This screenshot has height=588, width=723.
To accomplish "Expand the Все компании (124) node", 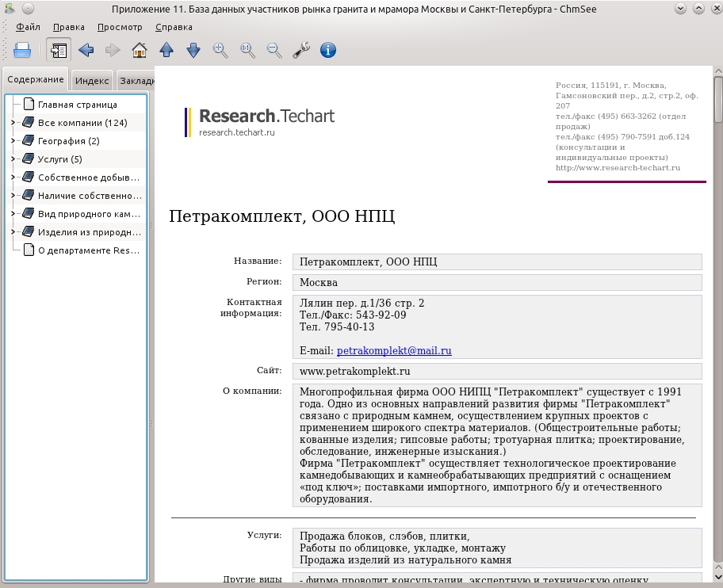I will click(x=13, y=123).
